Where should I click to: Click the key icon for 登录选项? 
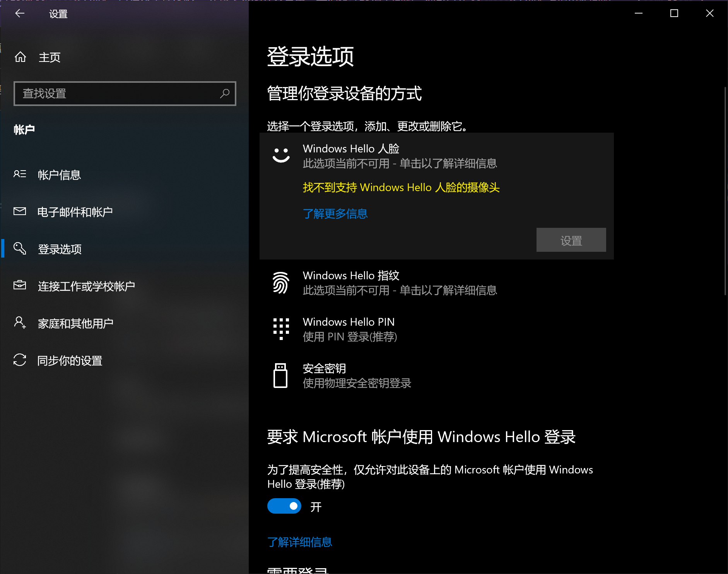pyautogui.click(x=20, y=248)
